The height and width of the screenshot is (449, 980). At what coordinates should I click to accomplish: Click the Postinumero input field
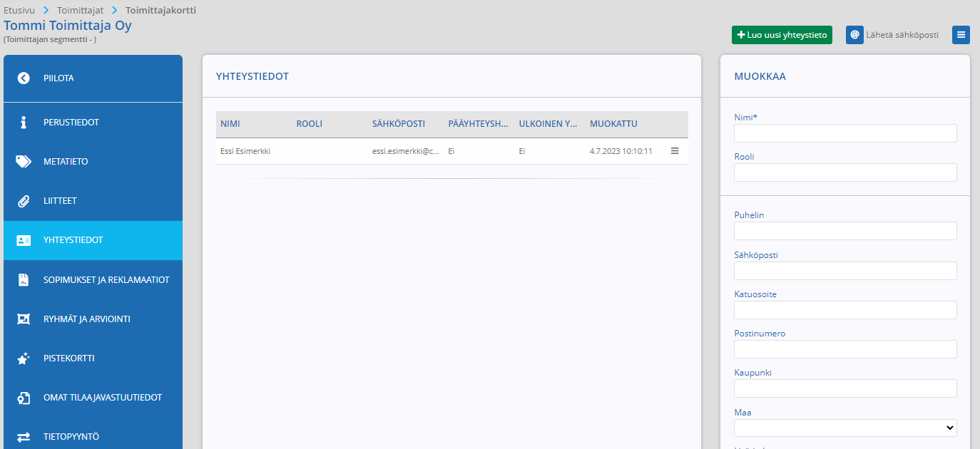pos(845,349)
